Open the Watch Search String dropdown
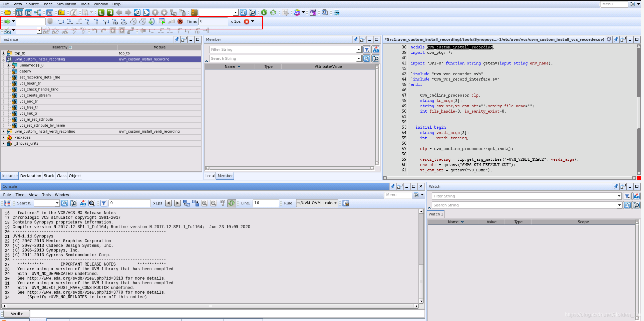 [619, 205]
